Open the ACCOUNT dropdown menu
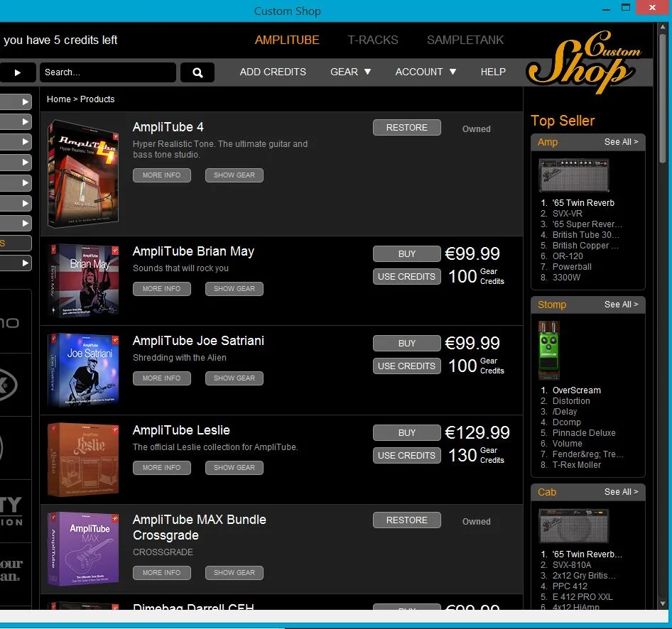The width and height of the screenshot is (672, 629). [x=425, y=72]
